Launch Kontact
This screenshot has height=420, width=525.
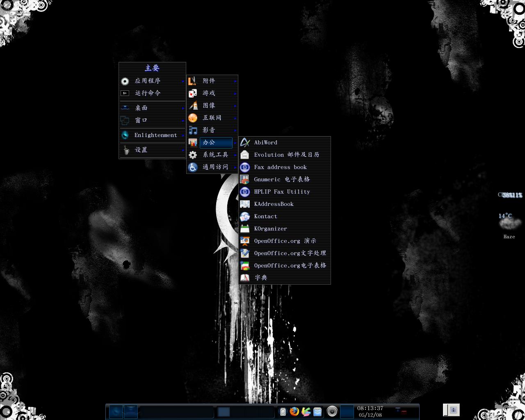285,216
